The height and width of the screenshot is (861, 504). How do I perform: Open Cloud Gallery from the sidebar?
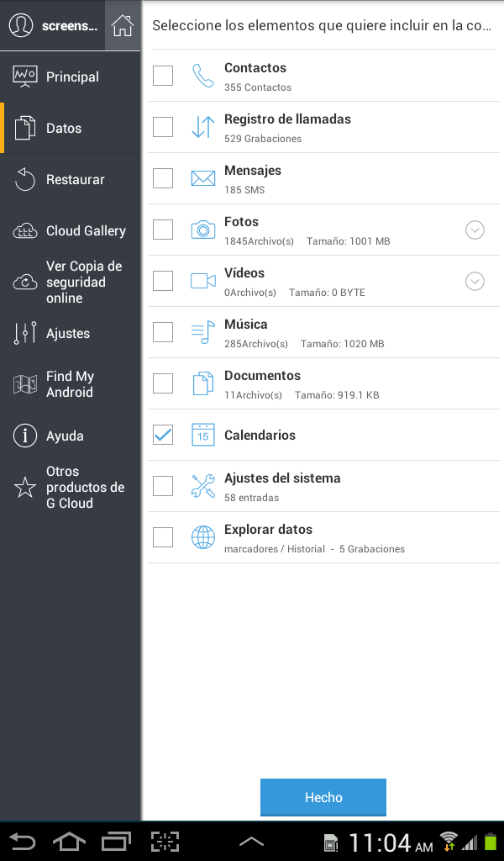pos(71,230)
